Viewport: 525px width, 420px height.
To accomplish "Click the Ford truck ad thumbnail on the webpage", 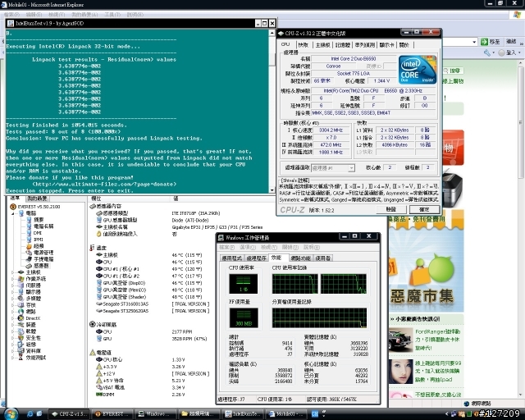I will point(401,340).
